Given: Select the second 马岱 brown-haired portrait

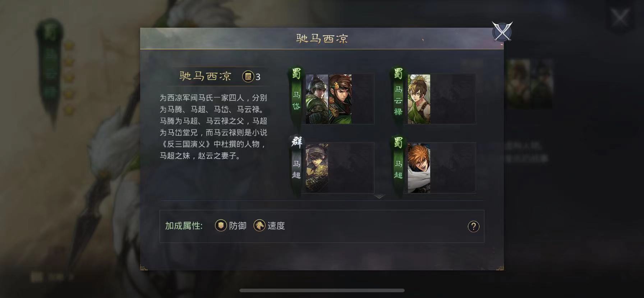Looking at the screenshot, I should click(x=340, y=99).
